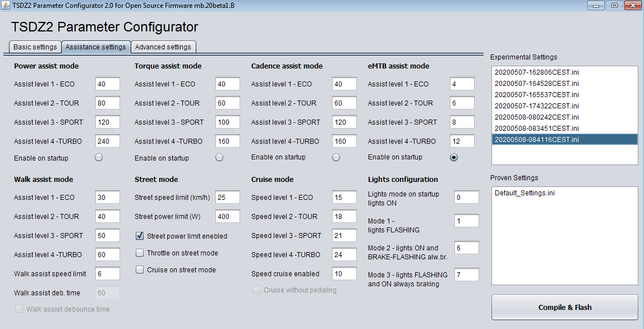Edit Cadence assist level 4 TURBO value
This screenshot has width=644, height=329.
[x=344, y=141]
